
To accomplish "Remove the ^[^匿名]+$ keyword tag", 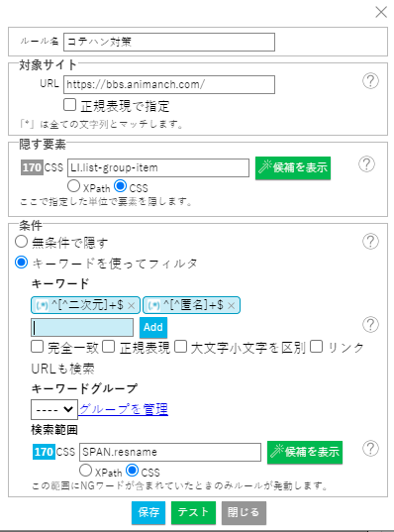I will pos(232,306).
